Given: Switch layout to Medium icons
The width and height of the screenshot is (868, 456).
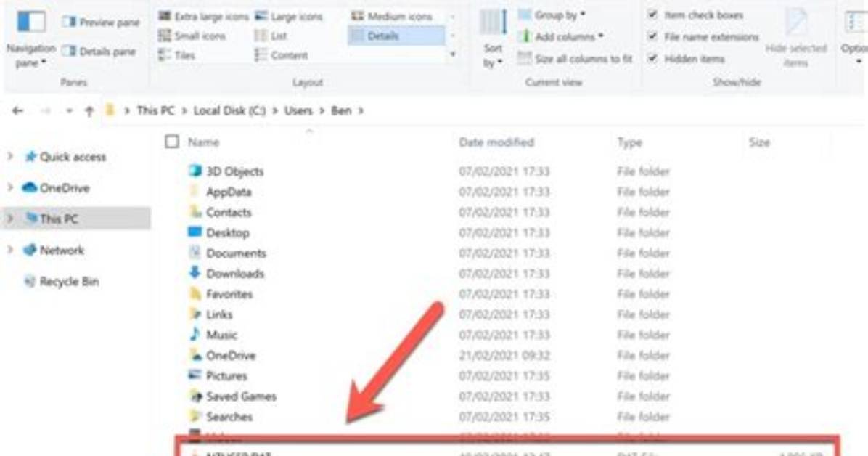Looking at the screenshot, I should tap(392, 17).
